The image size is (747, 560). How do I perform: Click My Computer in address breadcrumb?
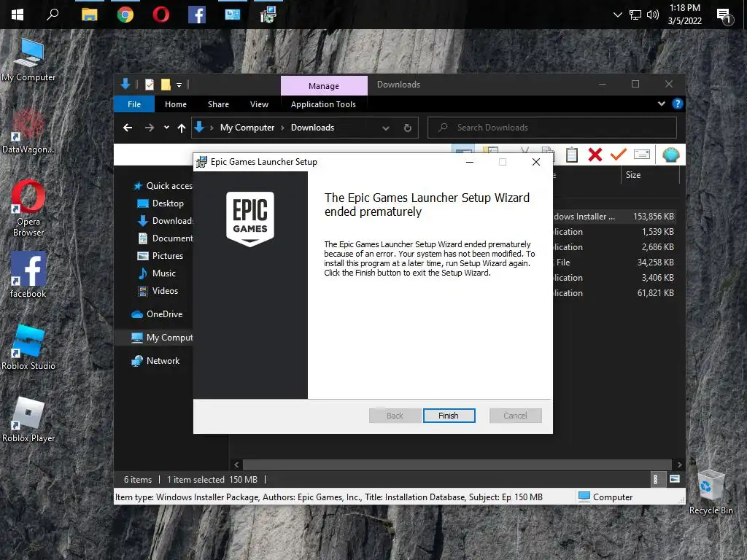[x=247, y=127]
